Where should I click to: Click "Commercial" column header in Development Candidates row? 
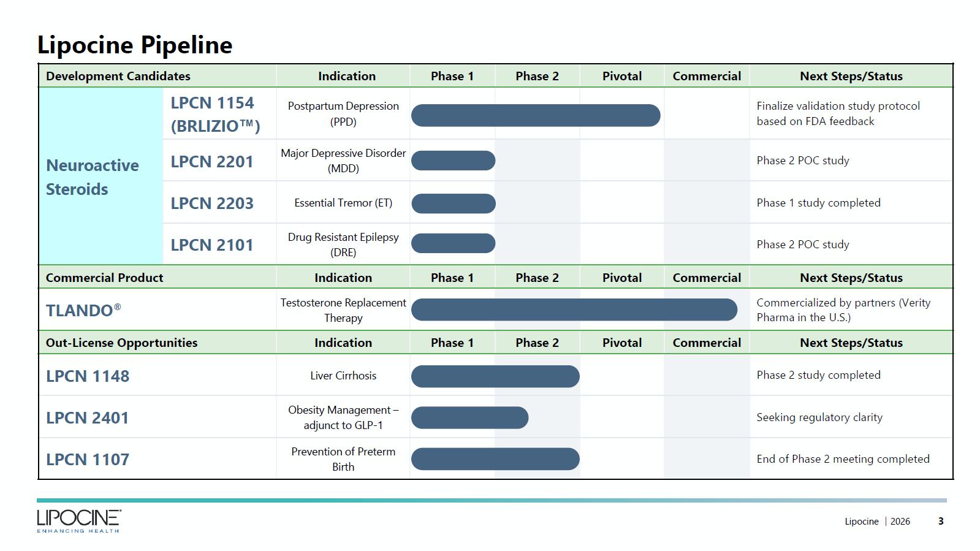pyautogui.click(x=707, y=76)
